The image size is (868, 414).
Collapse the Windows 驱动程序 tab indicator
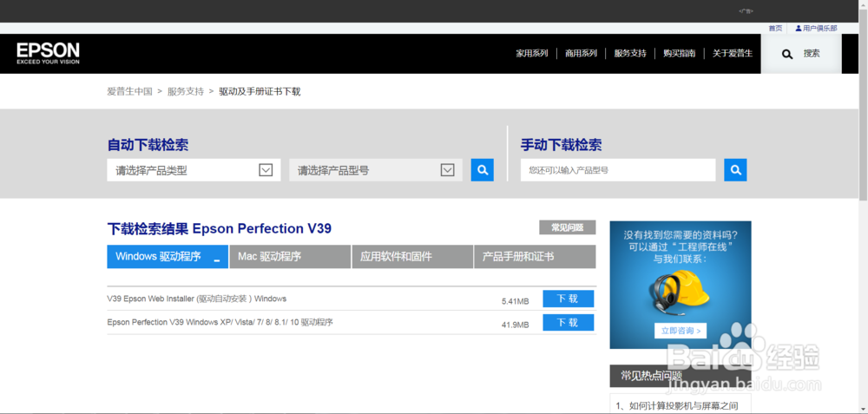(x=217, y=260)
